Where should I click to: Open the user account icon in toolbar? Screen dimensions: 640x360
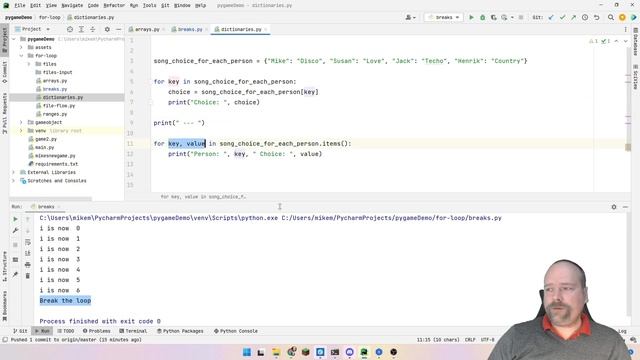[410, 18]
